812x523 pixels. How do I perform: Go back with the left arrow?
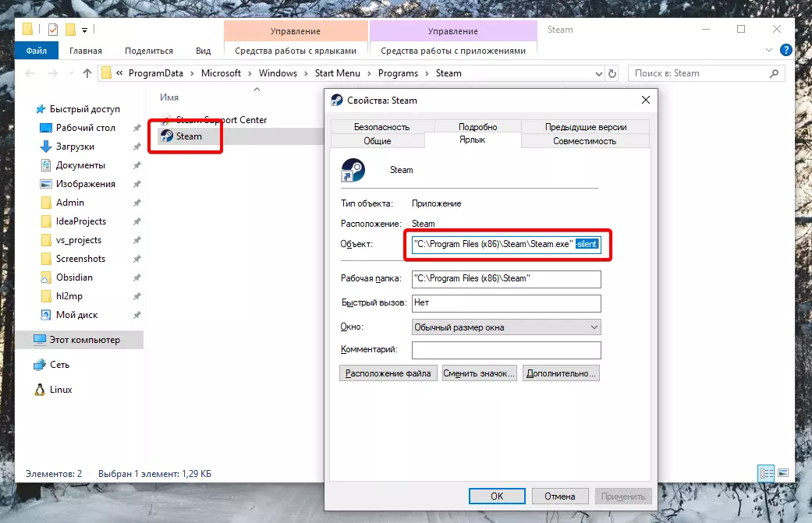click(x=30, y=73)
